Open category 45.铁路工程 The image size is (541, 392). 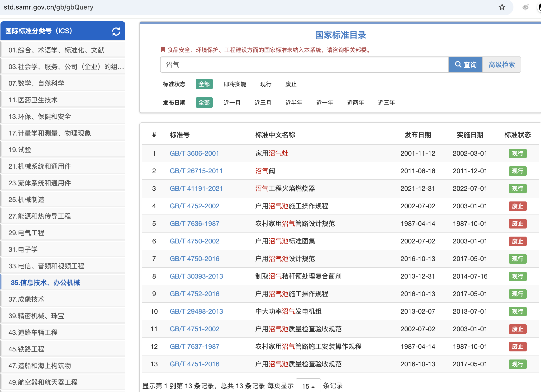click(63, 349)
